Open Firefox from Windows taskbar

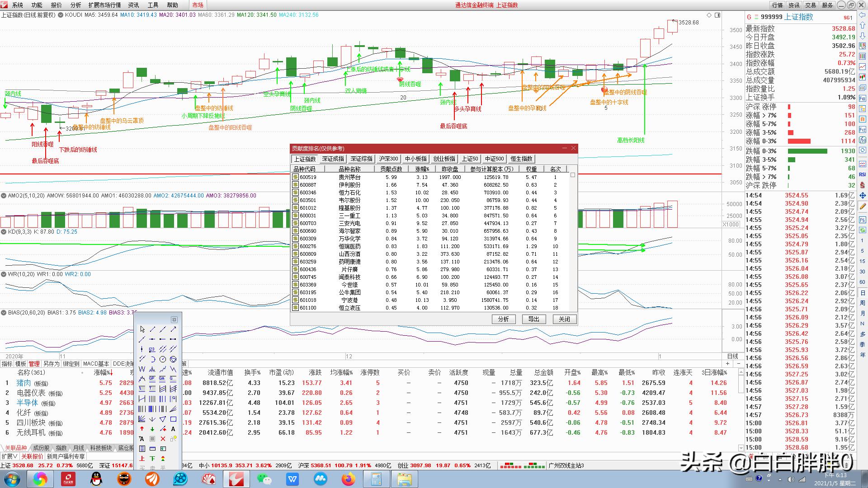[x=348, y=479]
